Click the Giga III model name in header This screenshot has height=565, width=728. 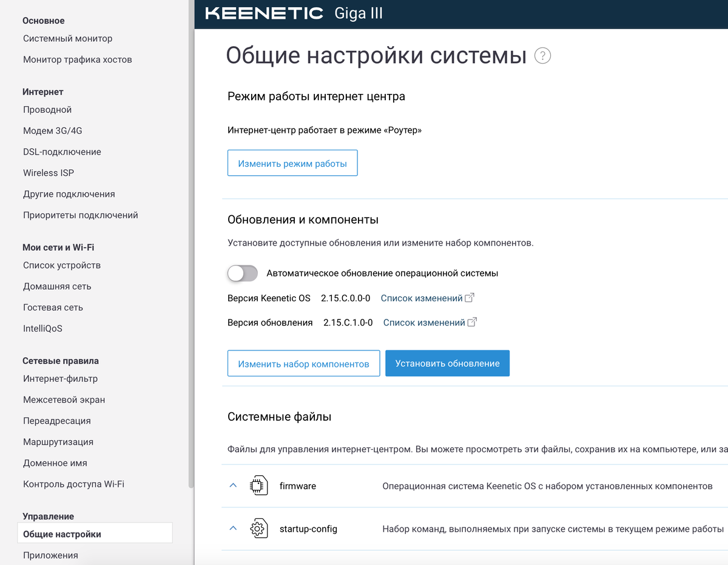click(359, 13)
